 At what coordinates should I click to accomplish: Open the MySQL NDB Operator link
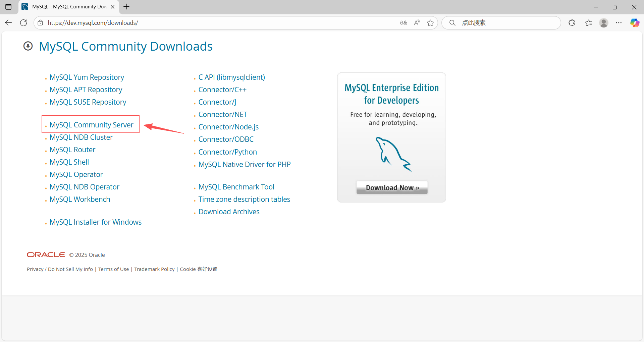[x=85, y=187]
